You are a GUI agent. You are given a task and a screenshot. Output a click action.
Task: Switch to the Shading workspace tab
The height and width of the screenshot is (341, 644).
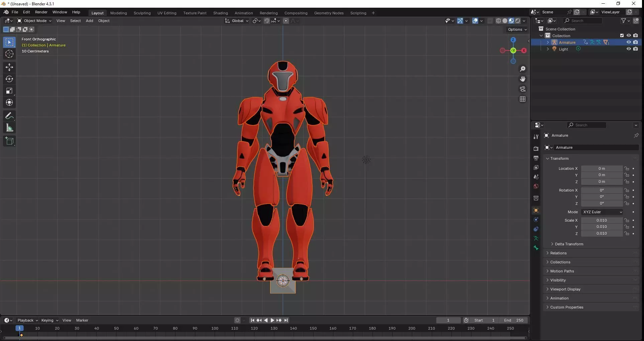click(220, 13)
